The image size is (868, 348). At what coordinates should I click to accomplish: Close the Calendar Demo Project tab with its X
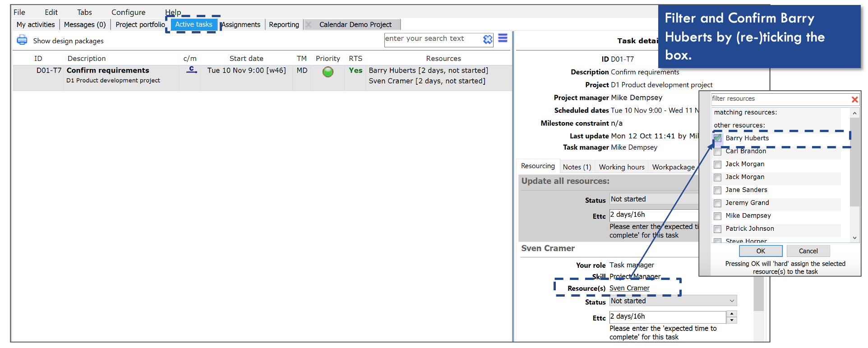pyautogui.click(x=309, y=24)
